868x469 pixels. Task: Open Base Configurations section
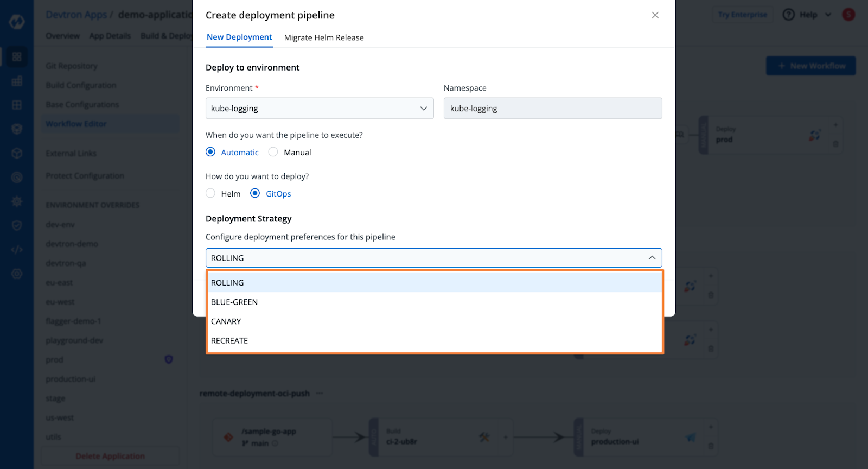click(82, 104)
